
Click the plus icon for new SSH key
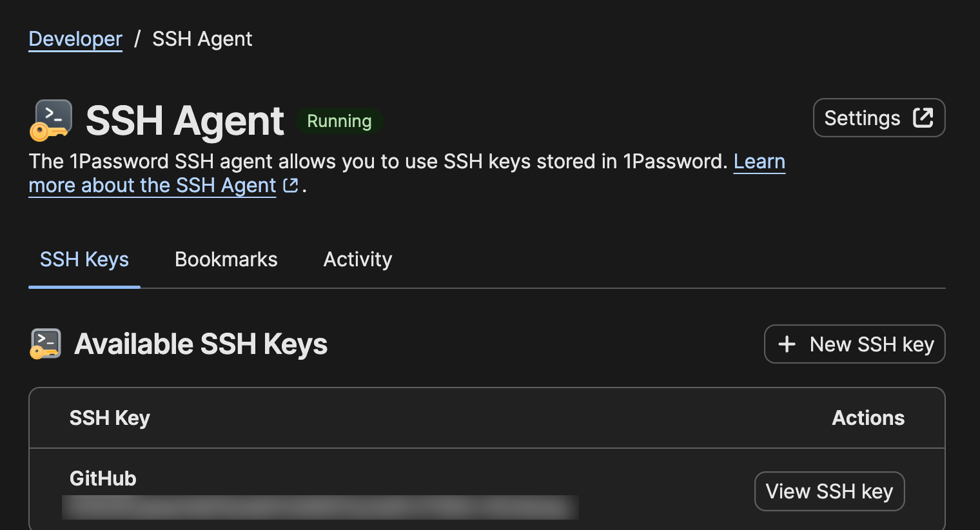click(x=787, y=344)
